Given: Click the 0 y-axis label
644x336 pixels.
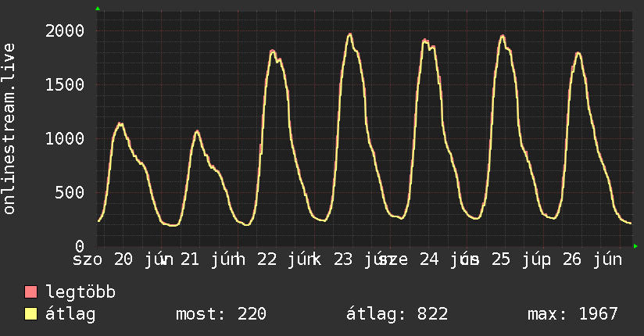Looking at the screenshot, I should 80,246.
